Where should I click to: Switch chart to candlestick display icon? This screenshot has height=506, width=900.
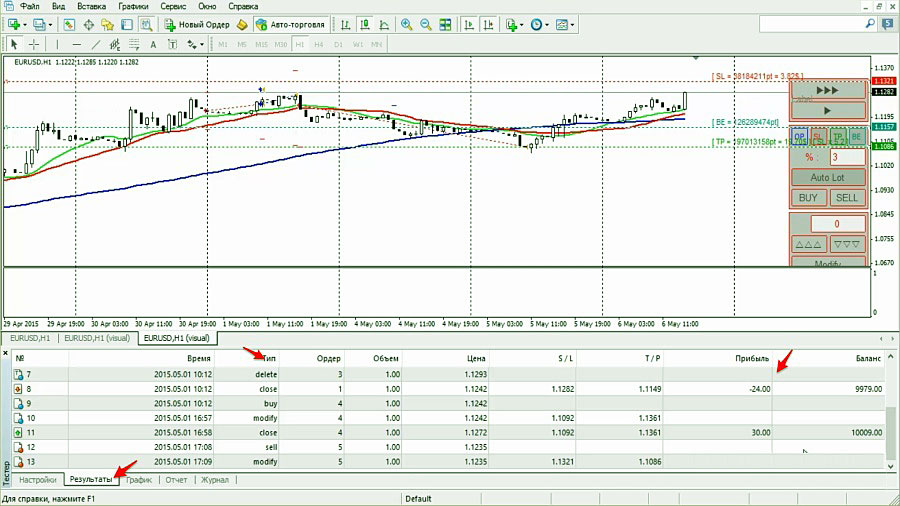click(x=363, y=24)
